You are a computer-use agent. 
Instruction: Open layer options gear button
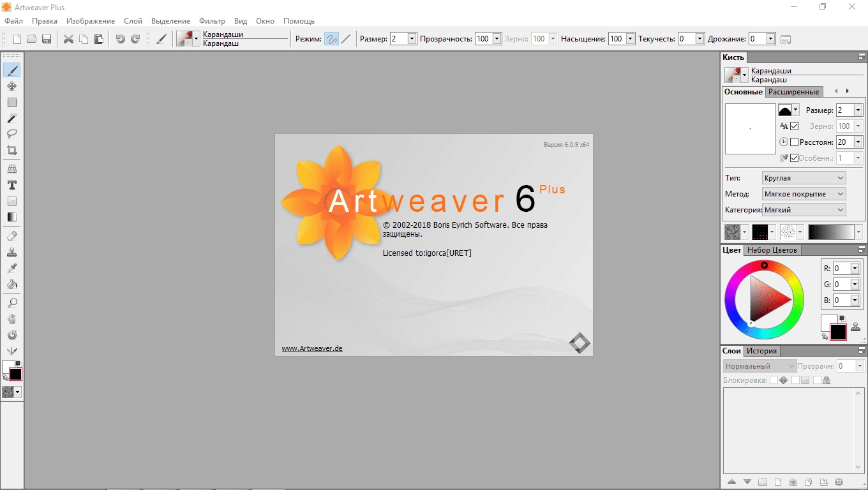pyautogui.click(x=839, y=482)
